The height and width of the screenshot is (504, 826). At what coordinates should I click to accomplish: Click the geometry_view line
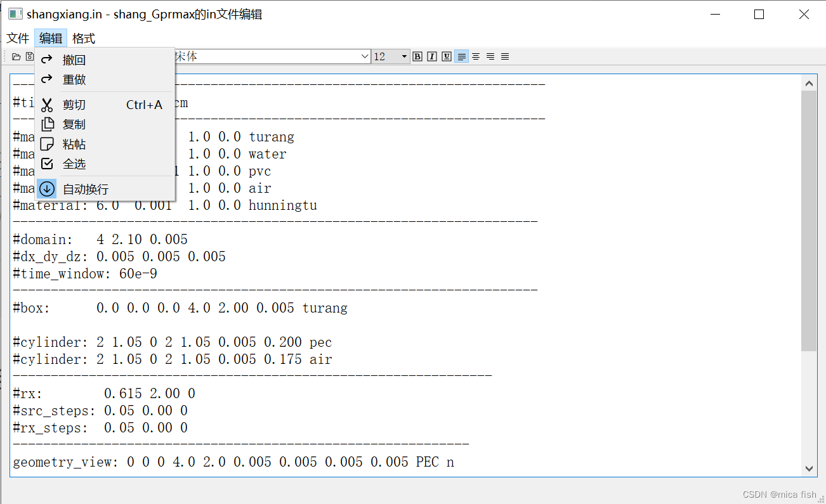[x=233, y=462]
